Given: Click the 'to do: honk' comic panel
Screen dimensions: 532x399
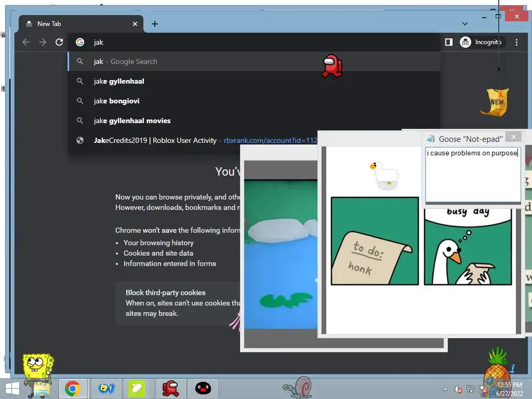Looking at the screenshot, I should point(375,241).
